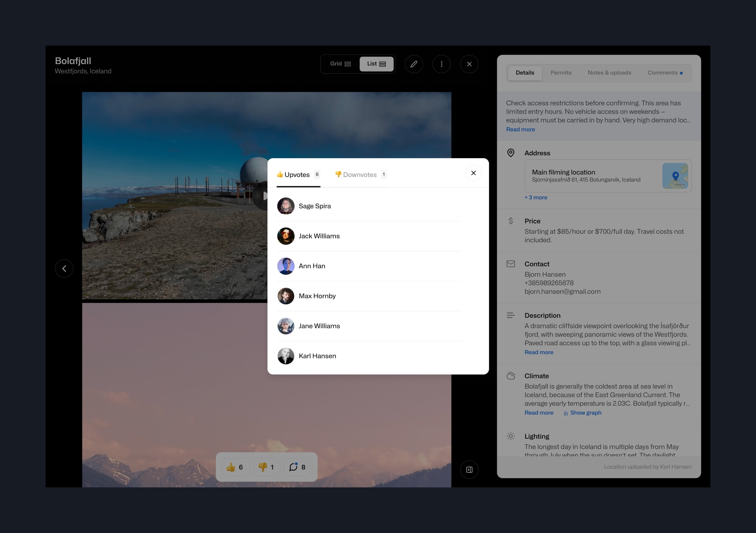
Task: Close the upvotes popup
Action: [x=474, y=173]
